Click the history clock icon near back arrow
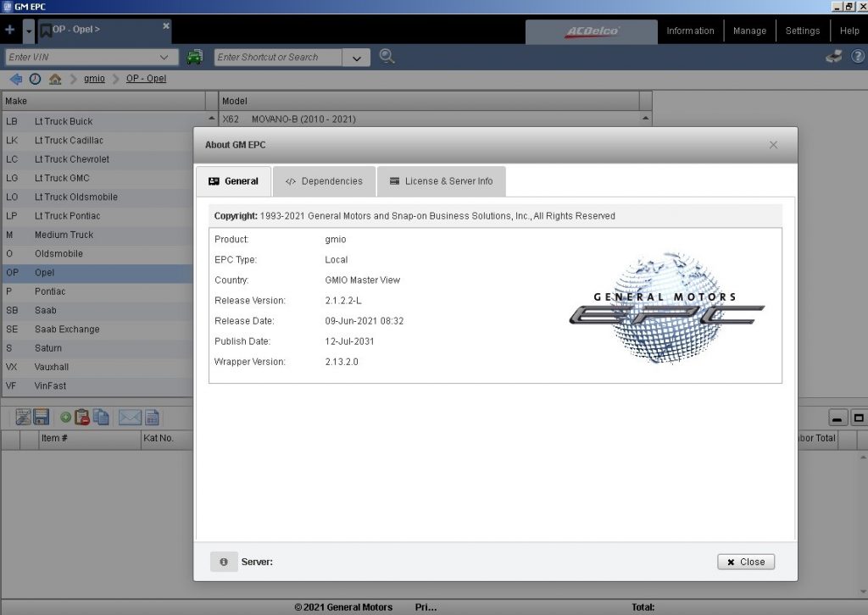The width and height of the screenshot is (868, 615). [x=35, y=78]
